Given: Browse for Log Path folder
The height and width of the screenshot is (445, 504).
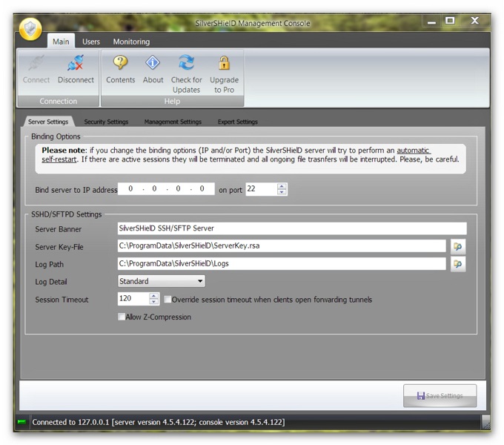Looking at the screenshot, I should 458,264.
